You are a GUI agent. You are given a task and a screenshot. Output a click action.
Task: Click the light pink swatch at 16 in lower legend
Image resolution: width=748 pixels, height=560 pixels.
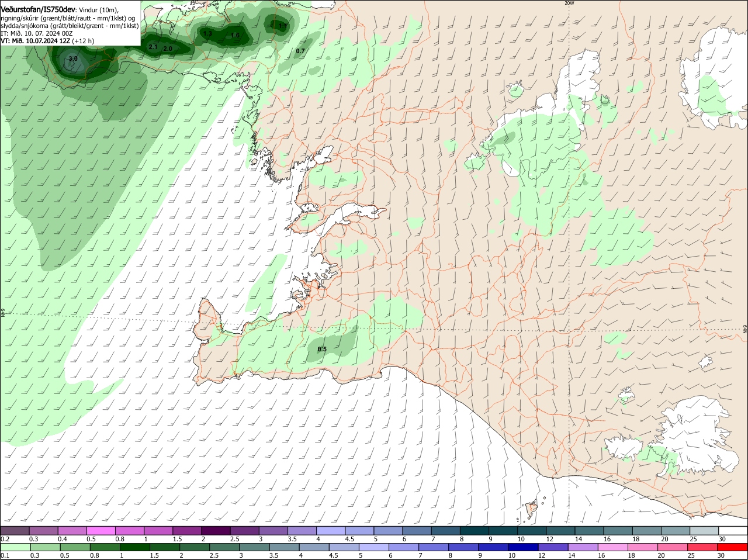pos(614,547)
